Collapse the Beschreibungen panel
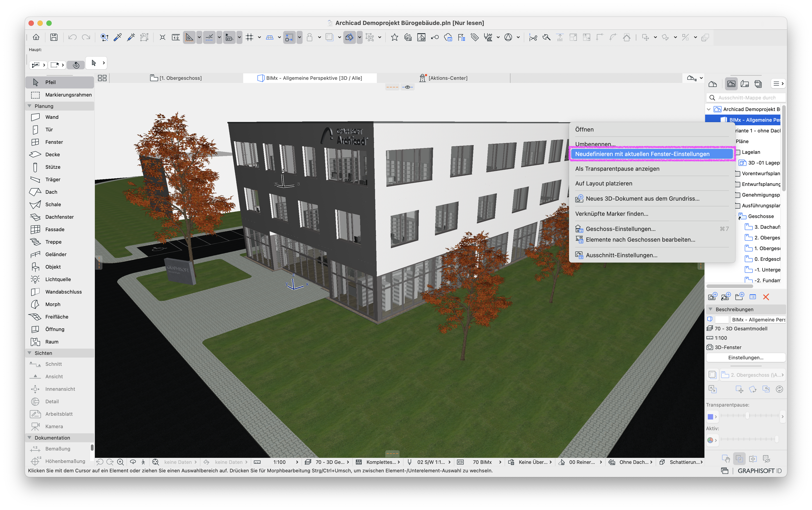The image size is (812, 510). pos(711,309)
